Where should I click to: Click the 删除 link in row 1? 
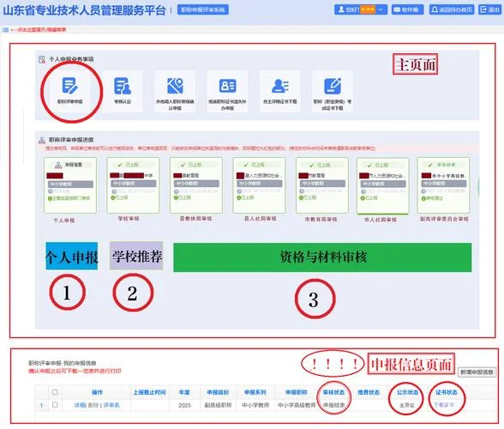tap(93, 405)
